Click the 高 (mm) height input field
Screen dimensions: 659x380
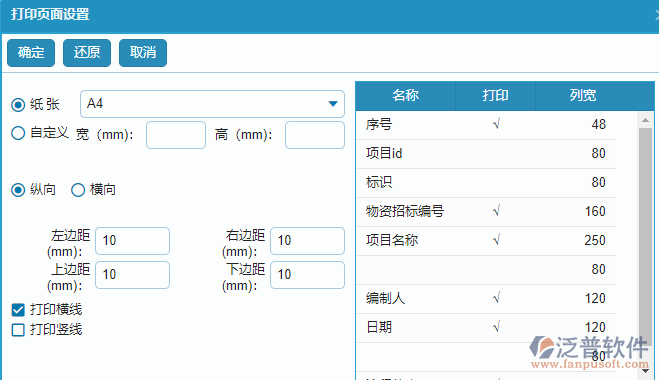click(x=315, y=135)
